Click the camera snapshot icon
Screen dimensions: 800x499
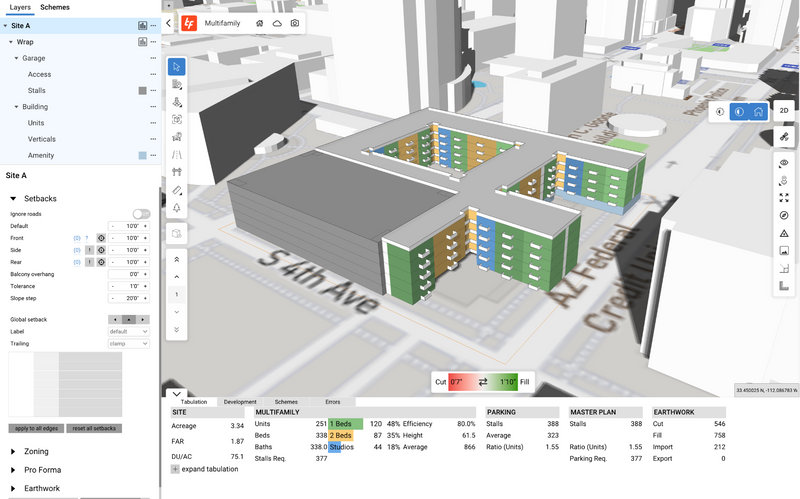click(294, 22)
